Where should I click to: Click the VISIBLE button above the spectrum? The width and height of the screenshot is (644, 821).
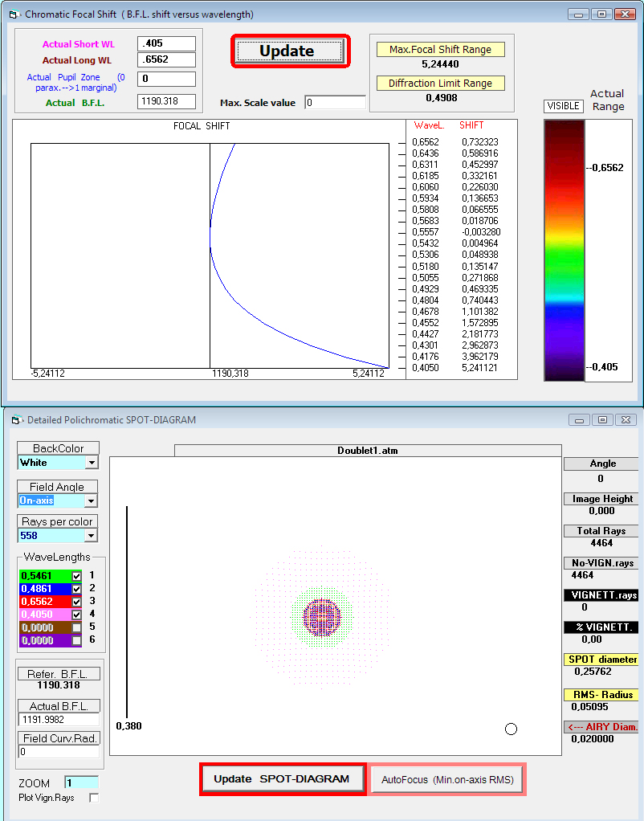click(x=561, y=105)
